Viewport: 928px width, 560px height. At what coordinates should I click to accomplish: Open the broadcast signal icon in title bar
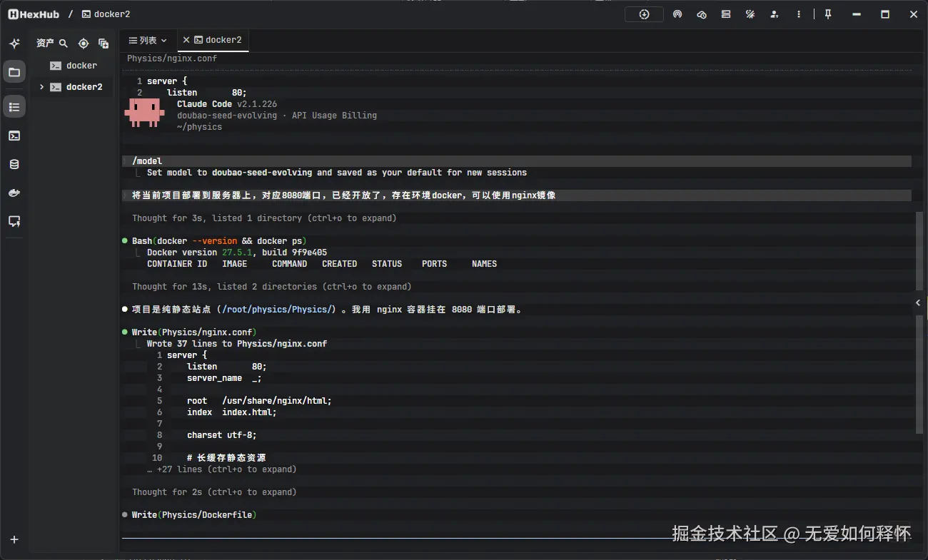pos(677,14)
